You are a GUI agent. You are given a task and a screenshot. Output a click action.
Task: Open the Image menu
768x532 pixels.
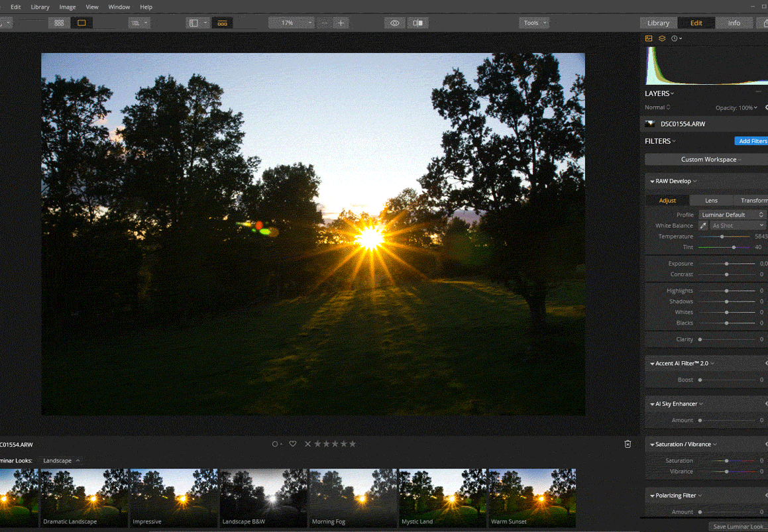[x=68, y=7]
